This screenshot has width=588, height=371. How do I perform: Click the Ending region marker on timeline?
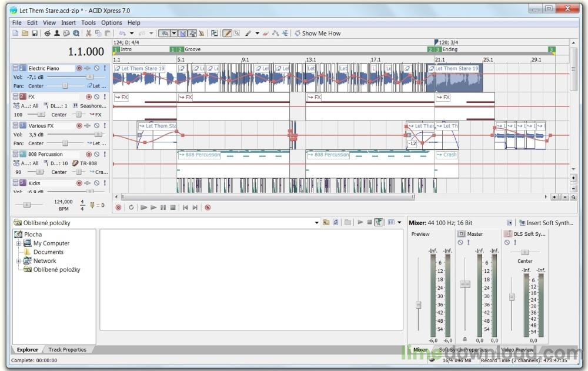[438, 50]
